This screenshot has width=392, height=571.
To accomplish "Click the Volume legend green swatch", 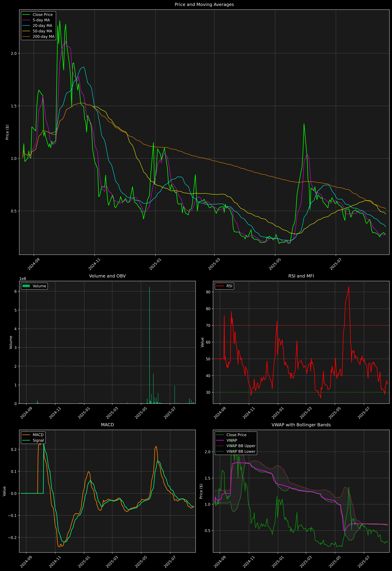I will tap(26, 286).
